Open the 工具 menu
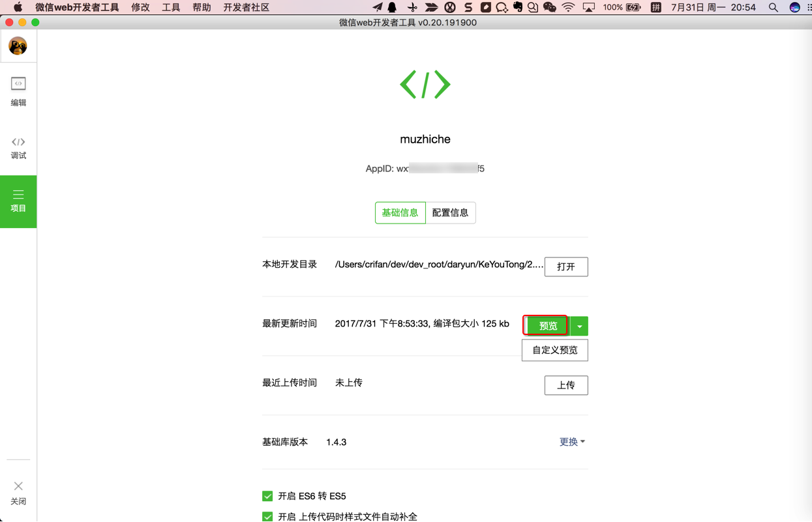 (171, 7)
